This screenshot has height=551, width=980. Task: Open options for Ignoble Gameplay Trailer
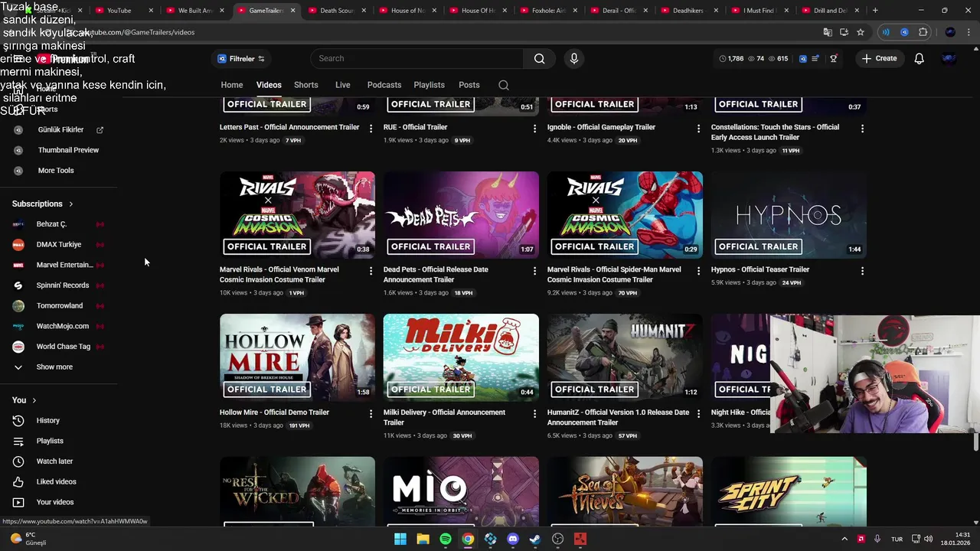tap(698, 129)
